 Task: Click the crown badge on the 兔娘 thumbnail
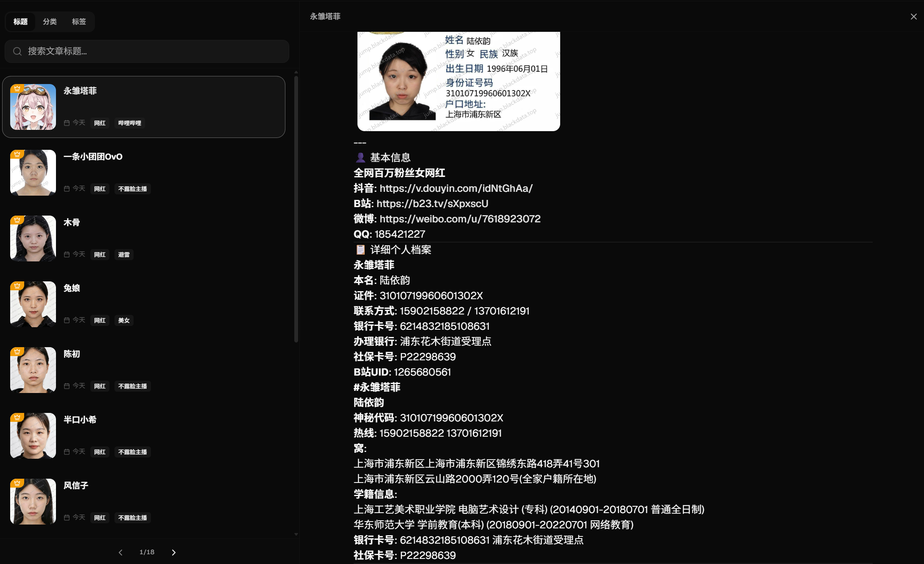(17, 286)
